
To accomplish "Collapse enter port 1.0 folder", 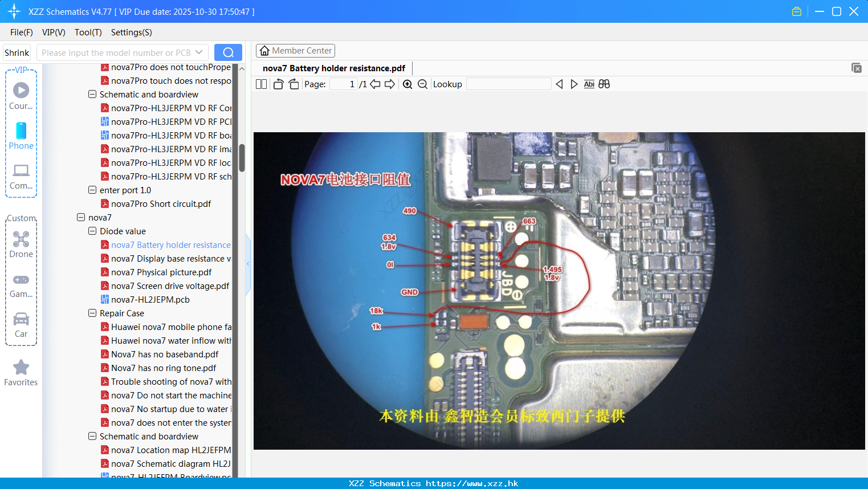I will pos(92,190).
